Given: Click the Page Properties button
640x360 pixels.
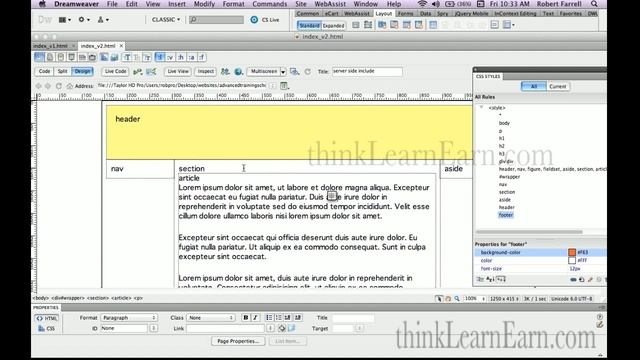Looking at the screenshot, I should (x=238, y=341).
